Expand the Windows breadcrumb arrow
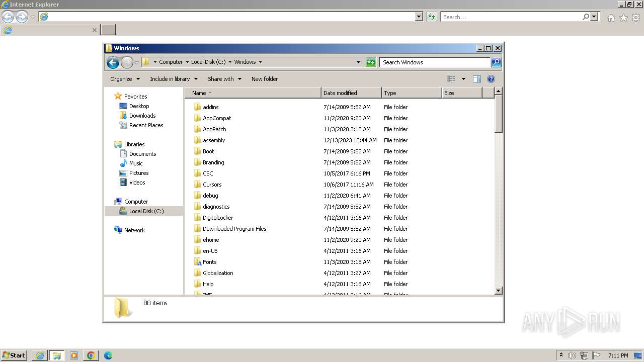 (x=260, y=62)
